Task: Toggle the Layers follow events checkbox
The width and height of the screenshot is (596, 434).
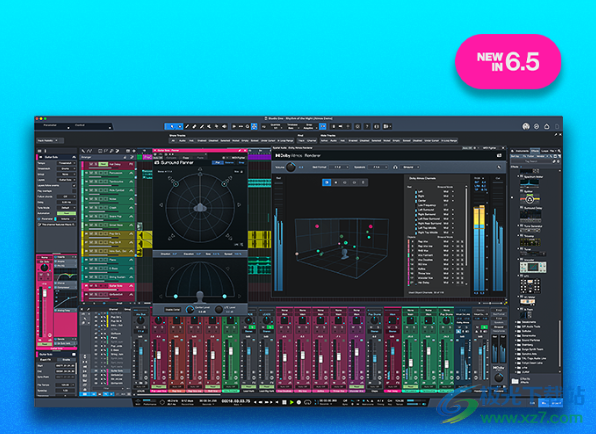Action: coord(74,185)
